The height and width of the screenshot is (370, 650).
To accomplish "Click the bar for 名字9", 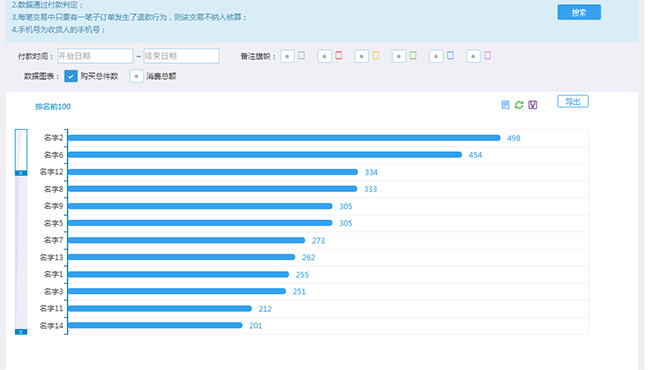I will pos(200,206).
